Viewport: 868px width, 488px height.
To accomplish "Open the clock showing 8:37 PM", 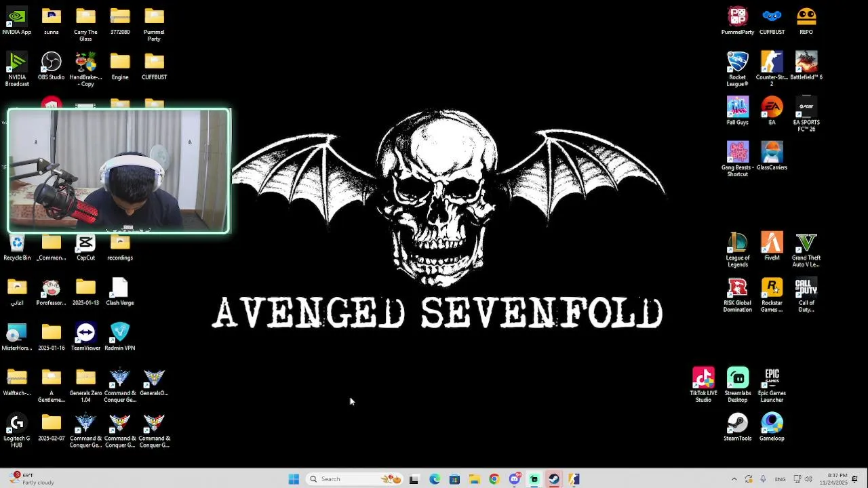I will [833, 479].
